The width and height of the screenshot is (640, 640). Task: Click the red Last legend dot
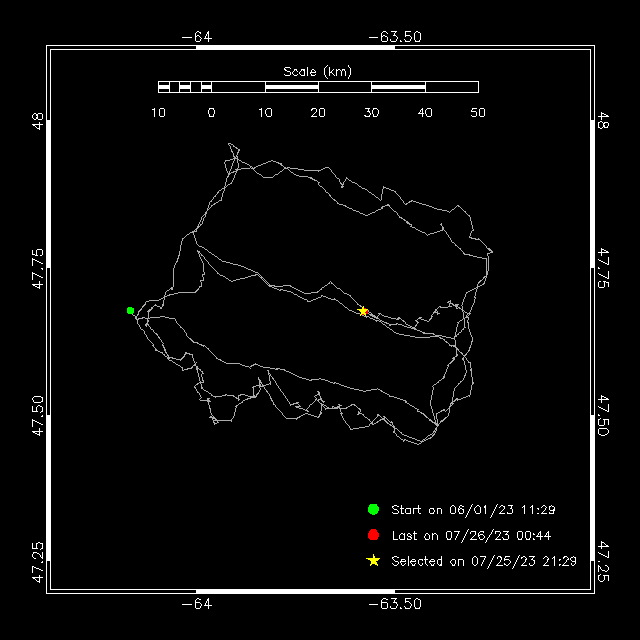coord(373,535)
